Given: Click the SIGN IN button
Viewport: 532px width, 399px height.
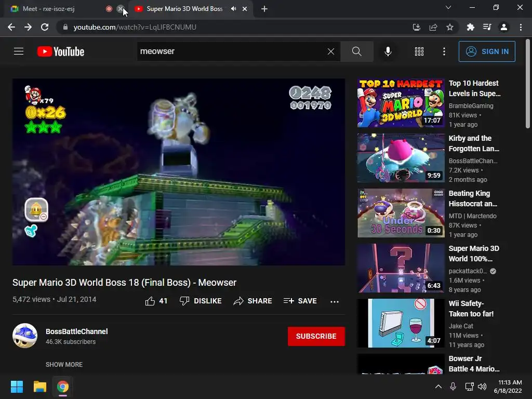Looking at the screenshot, I should tap(487, 51).
